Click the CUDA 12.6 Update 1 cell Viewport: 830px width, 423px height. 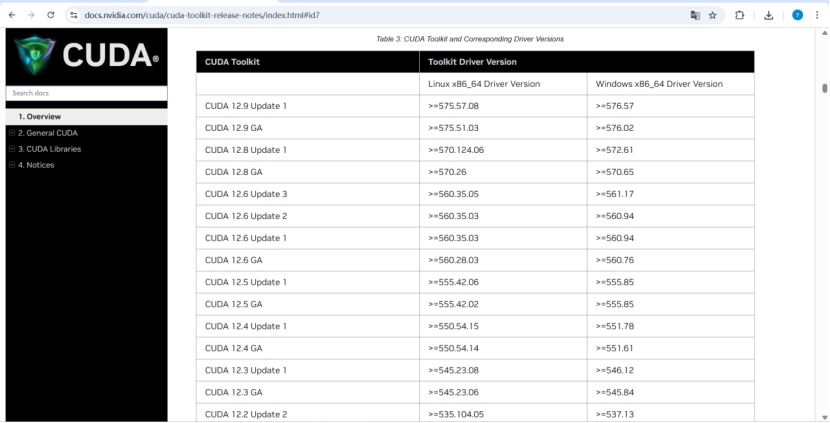308,238
